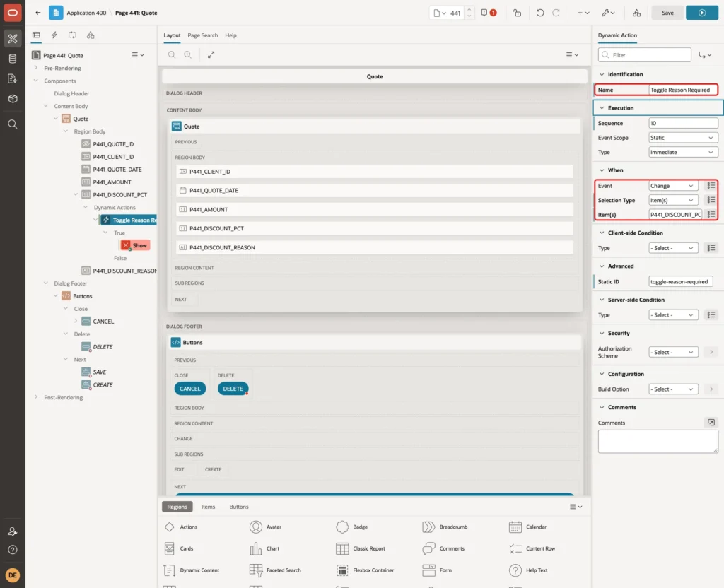This screenshot has width=724, height=588.
Task: Zoom in the layout view
Action: point(188,54)
